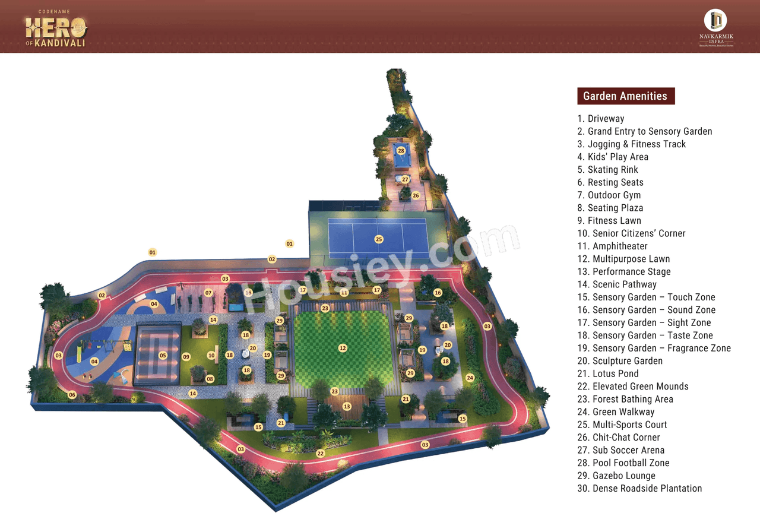Click '11. Amphitheater' legend entry

click(x=613, y=246)
